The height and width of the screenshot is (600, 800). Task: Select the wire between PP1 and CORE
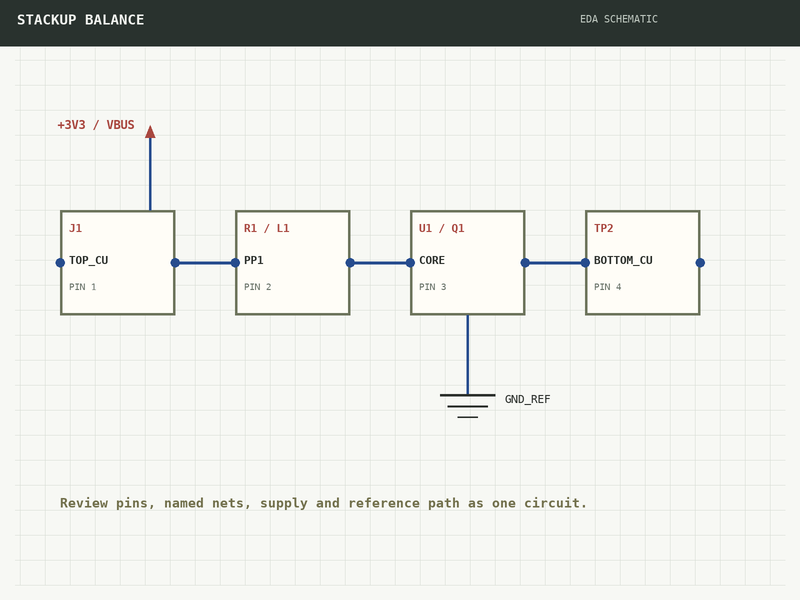[380, 263]
